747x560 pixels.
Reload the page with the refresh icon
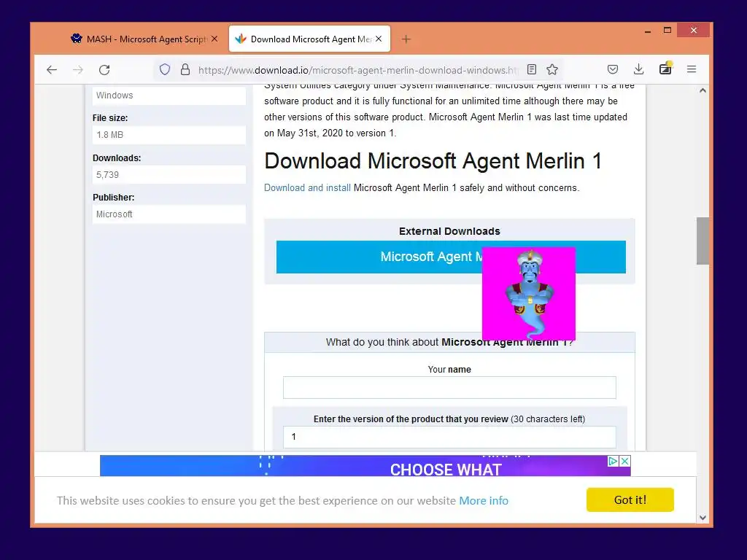tap(104, 70)
